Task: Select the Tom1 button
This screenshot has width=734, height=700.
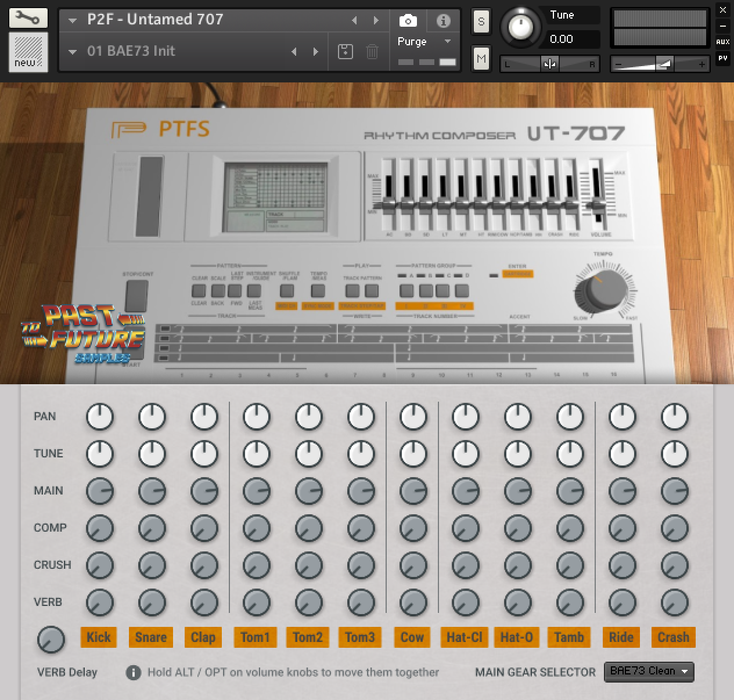Action: 256,637
